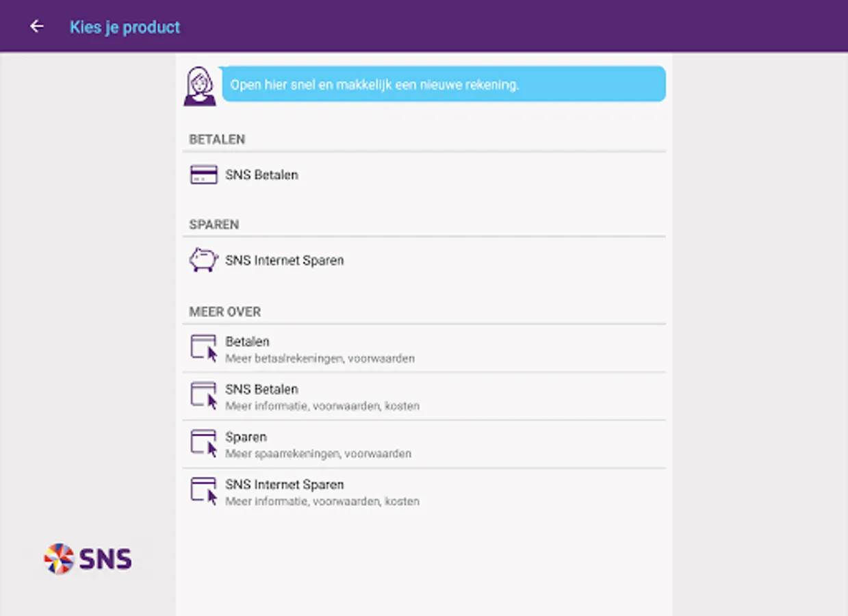
Task: Tap the MEER OVER section header
Action: point(225,312)
